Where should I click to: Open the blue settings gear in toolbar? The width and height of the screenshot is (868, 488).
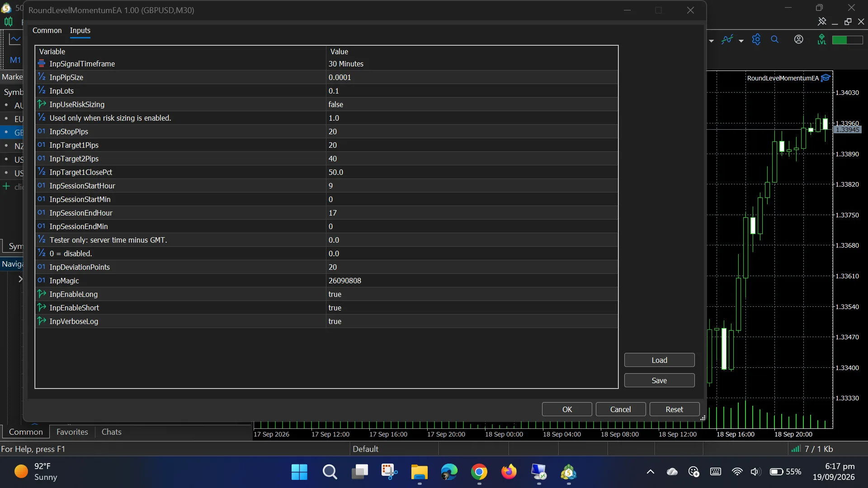coord(756,40)
